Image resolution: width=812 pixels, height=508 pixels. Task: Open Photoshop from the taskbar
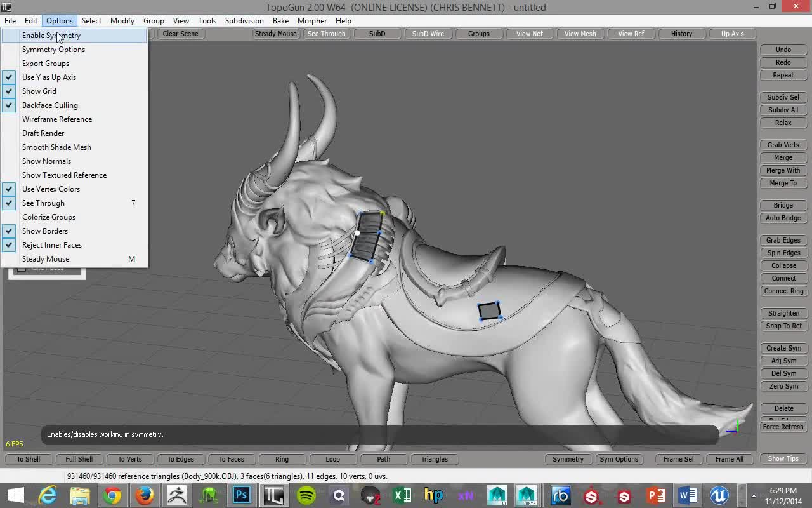pyautogui.click(x=241, y=495)
